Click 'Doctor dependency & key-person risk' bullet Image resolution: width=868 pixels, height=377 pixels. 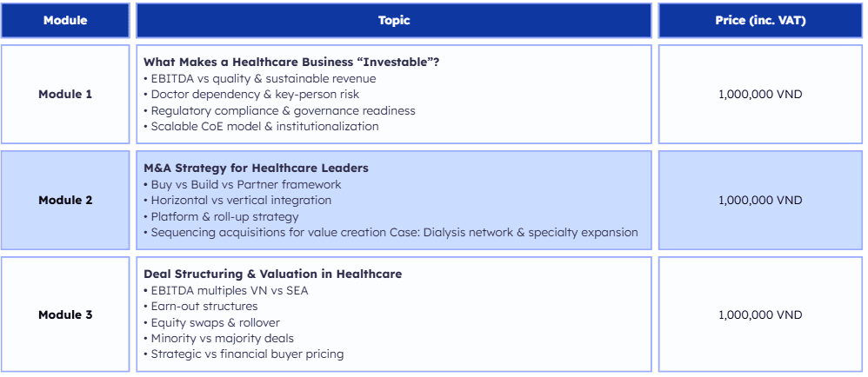pos(254,95)
